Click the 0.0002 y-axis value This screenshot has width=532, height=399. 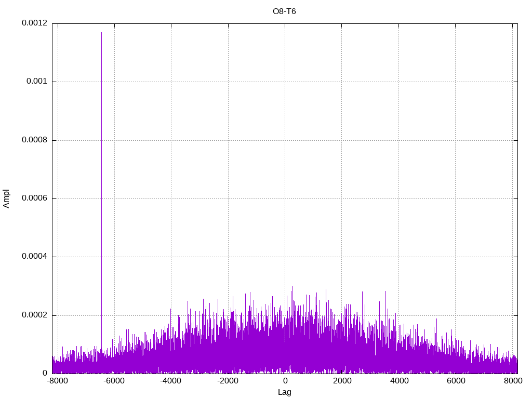(34, 315)
